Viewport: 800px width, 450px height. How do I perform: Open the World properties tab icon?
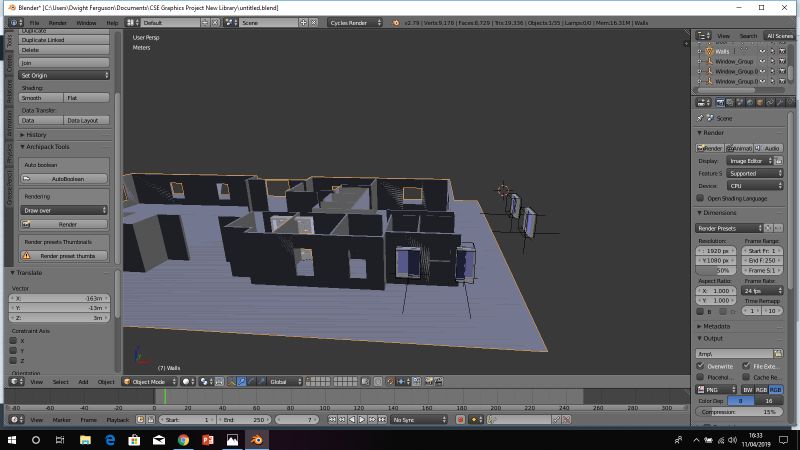[x=750, y=103]
